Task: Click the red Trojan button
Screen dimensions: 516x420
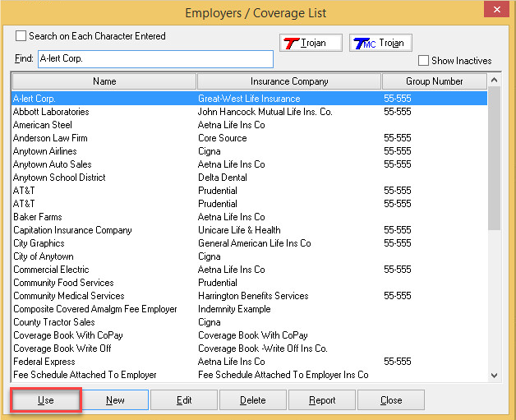Action: [311, 43]
